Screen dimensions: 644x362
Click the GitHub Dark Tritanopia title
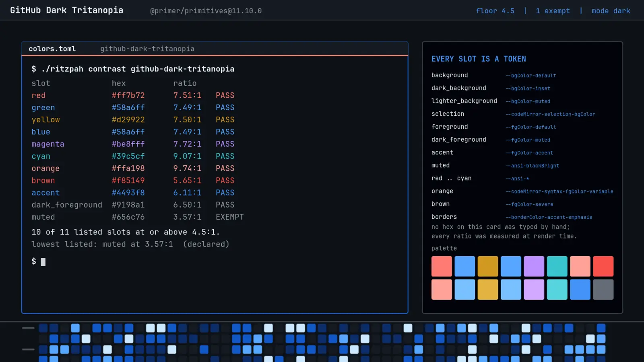66,10
